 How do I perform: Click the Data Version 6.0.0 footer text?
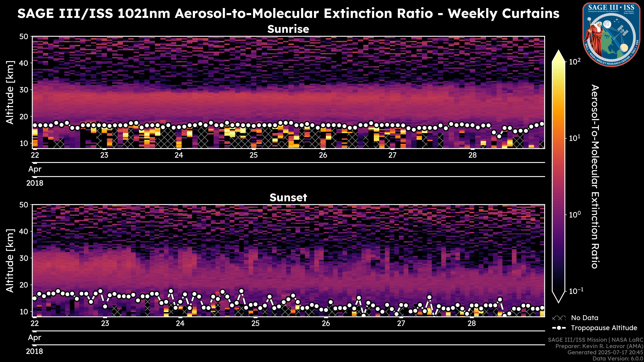pyautogui.click(x=618, y=359)
